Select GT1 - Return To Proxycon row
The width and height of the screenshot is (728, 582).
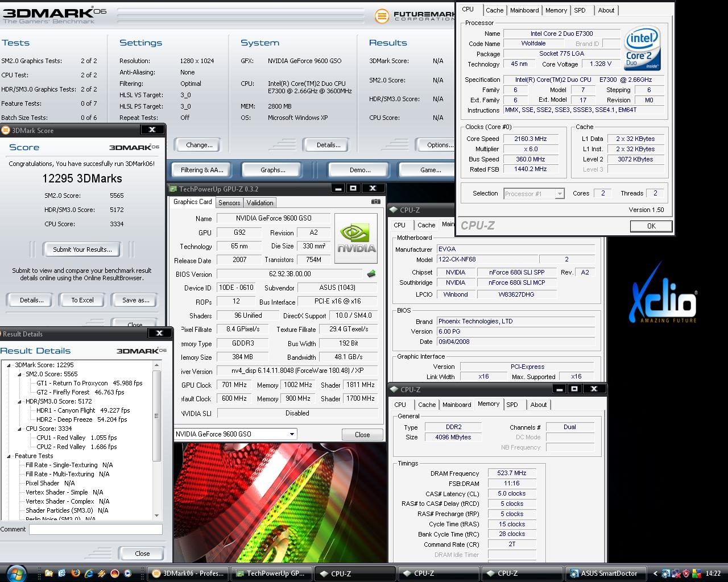coord(89,383)
